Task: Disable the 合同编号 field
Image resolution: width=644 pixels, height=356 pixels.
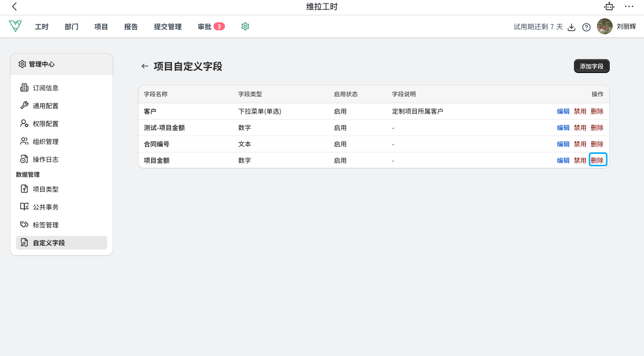Action: [579, 144]
